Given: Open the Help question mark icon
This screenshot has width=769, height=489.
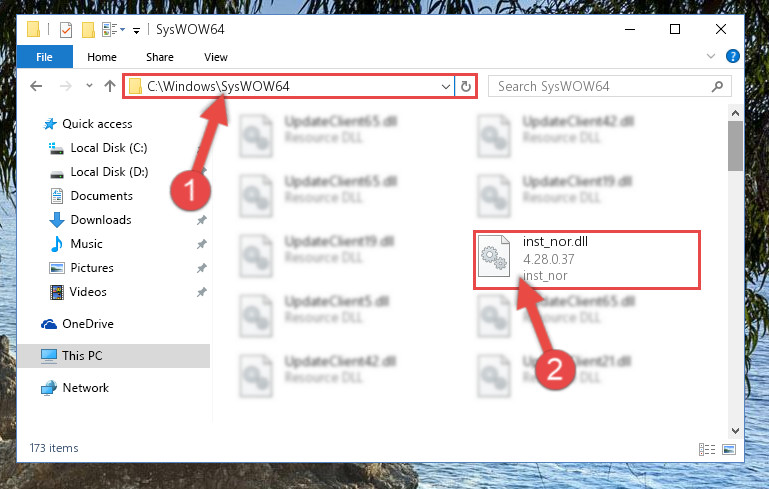Looking at the screenshot, I should click(x=732, y=56).
